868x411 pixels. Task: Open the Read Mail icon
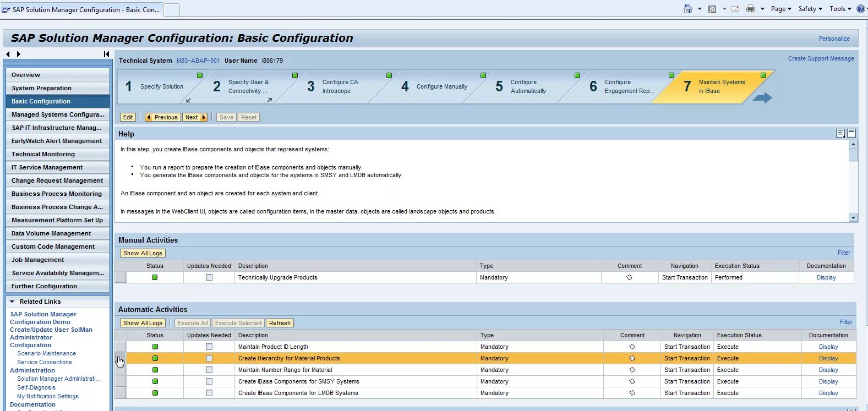pos(735,9)
